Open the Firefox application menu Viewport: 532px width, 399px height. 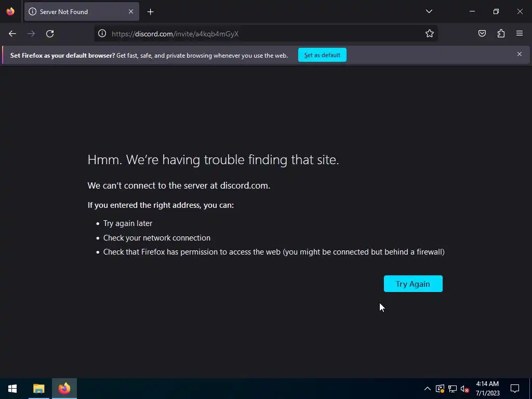click(520, 34)
